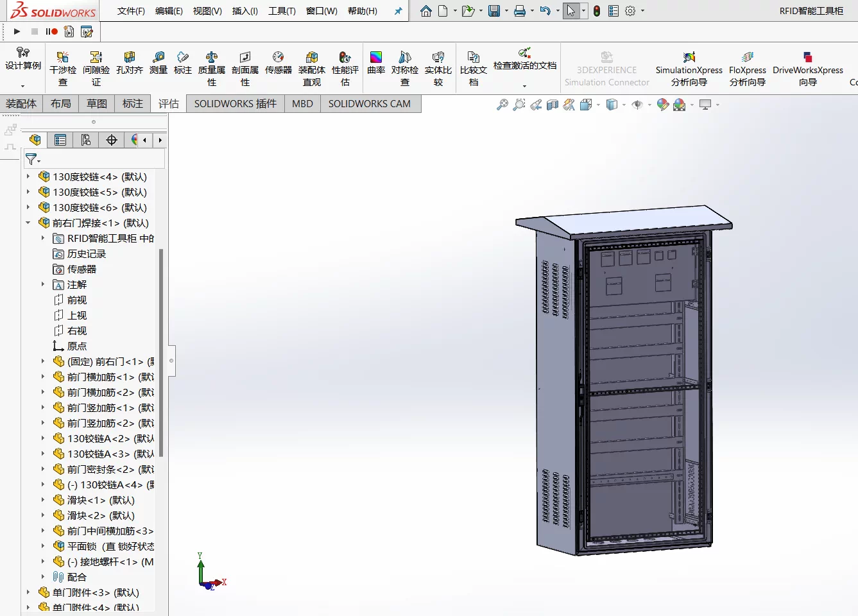This screenshot has height=616, width=858.
Task: Open the PropertyManager tab
Action: tap(60, 140)
